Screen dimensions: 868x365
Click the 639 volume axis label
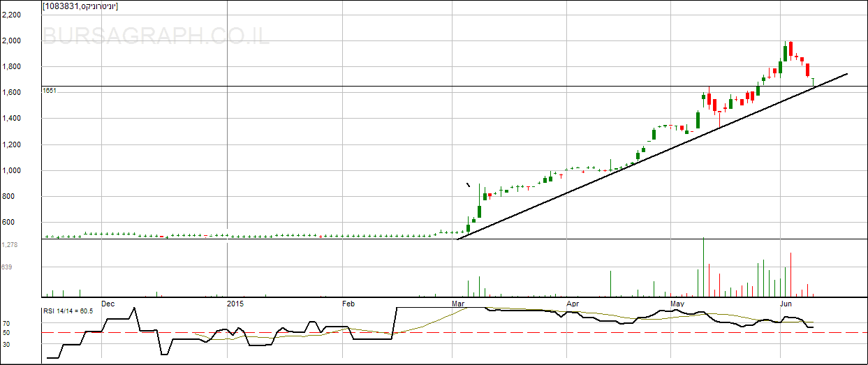pos(8,267)
